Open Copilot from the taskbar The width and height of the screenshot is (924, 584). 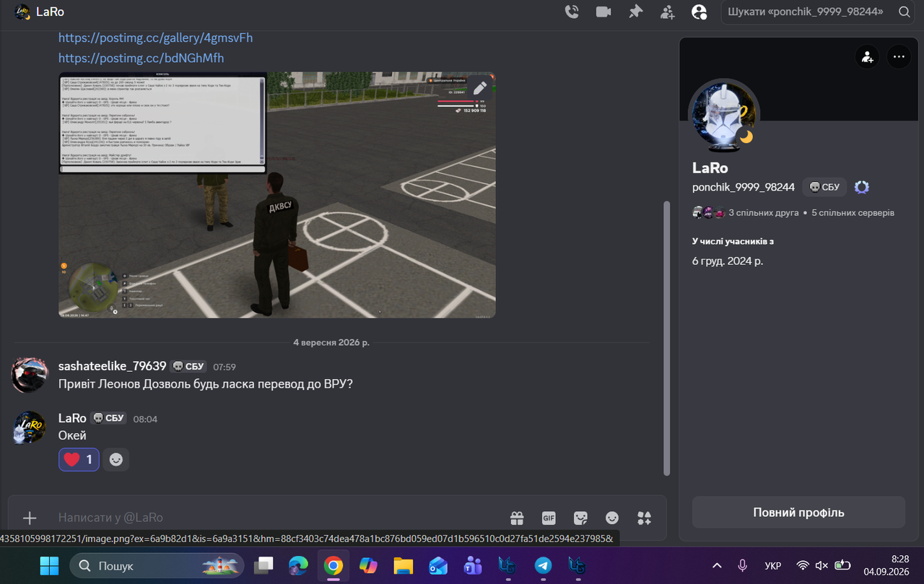(368, 566)
